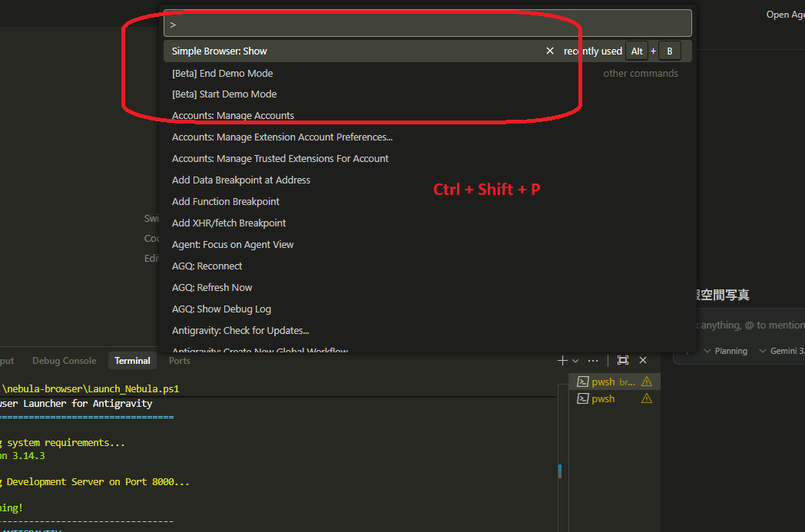This screenshot has height=532, width=805.
Task: Select the AGQ: Show Debug Log command
Action: tap(221, 309)
